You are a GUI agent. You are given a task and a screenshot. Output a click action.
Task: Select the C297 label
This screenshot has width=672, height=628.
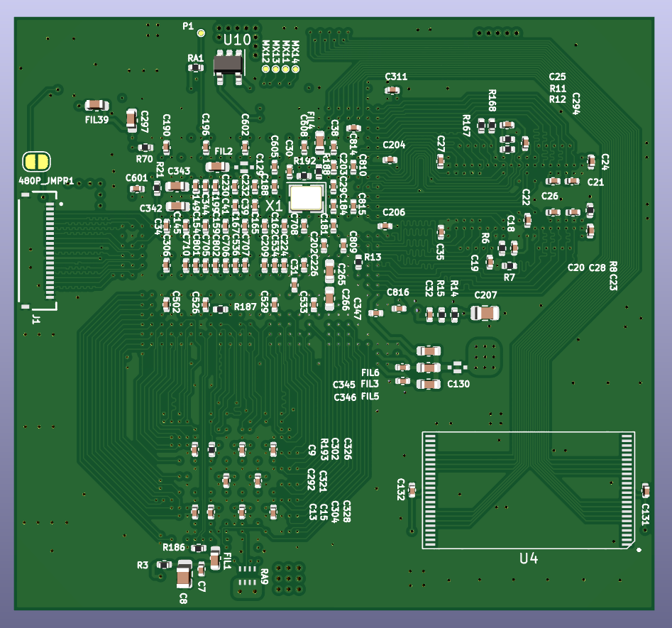pos(145,122)
